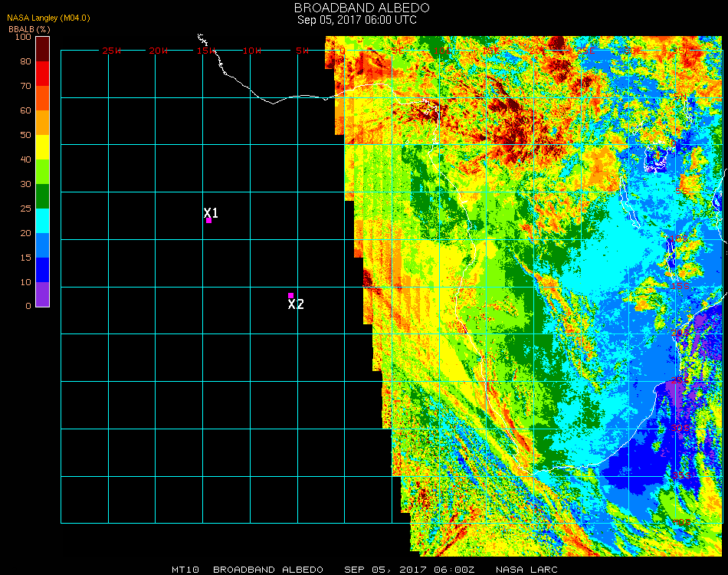728x575 pixels.
Task: Pick the dark blue 10–15% colorbar segment
Action: tap(43, 270)
